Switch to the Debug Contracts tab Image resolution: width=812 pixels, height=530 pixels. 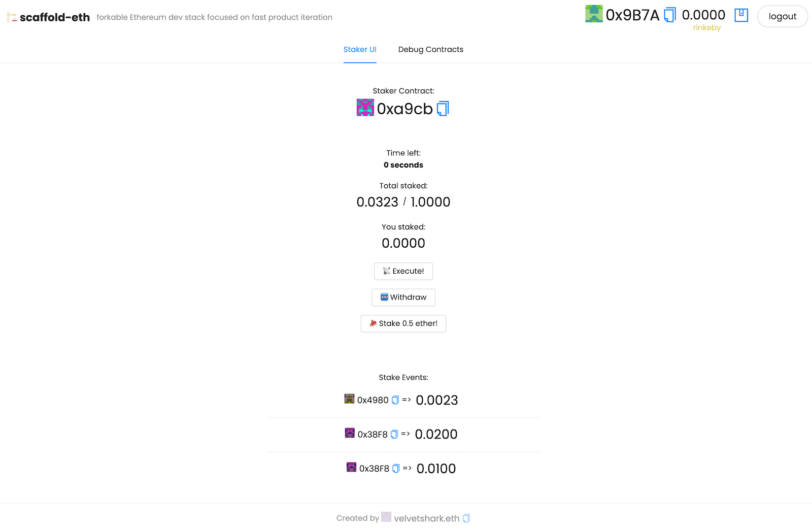click(x=430, y=49)
